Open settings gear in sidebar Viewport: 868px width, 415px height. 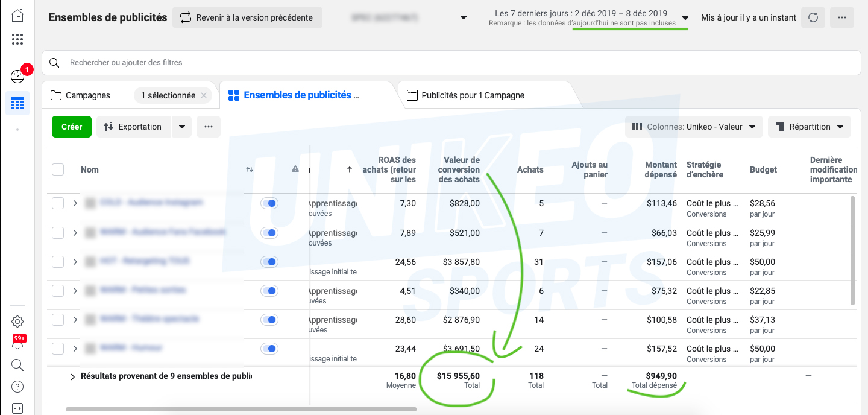click(x=17, y=321)
